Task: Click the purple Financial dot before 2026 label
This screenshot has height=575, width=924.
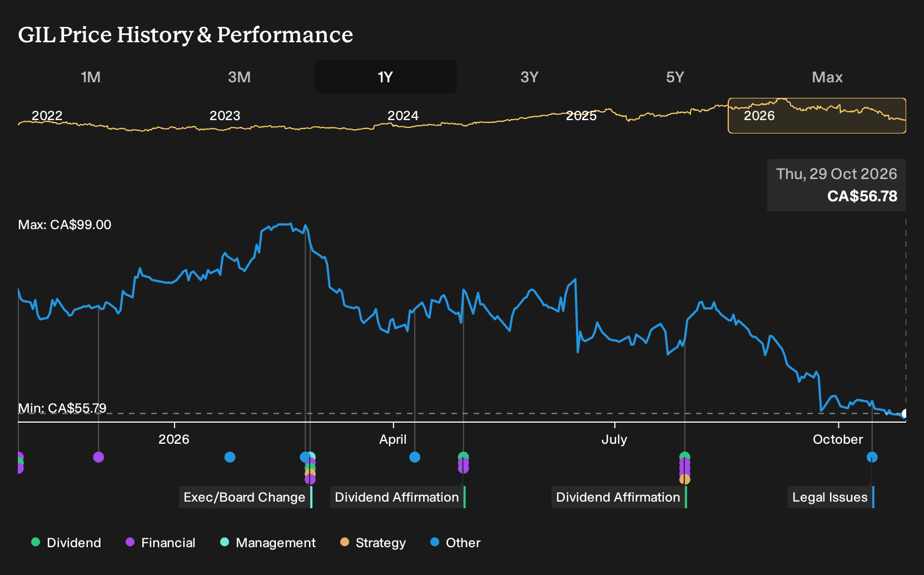Action: pyautogui.click(x=98, y=457)
